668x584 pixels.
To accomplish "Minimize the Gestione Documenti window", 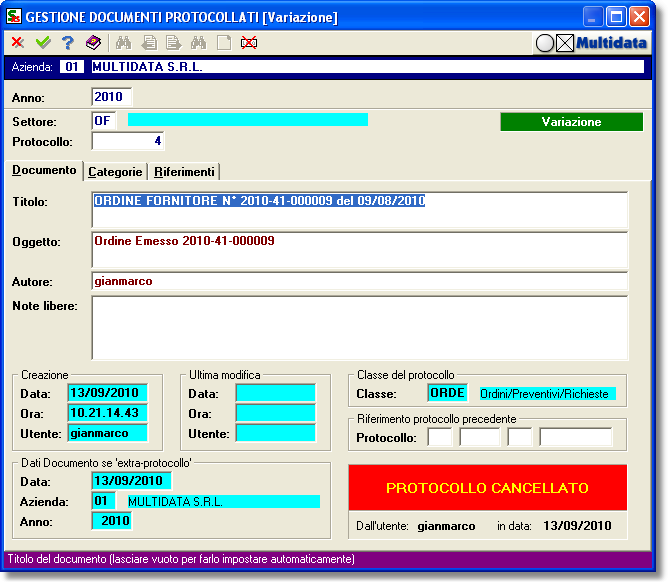I will pyautogui.click(x=592, y=17).
